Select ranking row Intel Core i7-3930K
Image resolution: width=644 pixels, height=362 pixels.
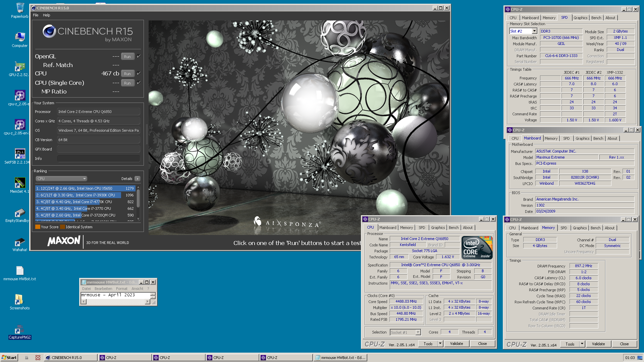tap(85, 195)
